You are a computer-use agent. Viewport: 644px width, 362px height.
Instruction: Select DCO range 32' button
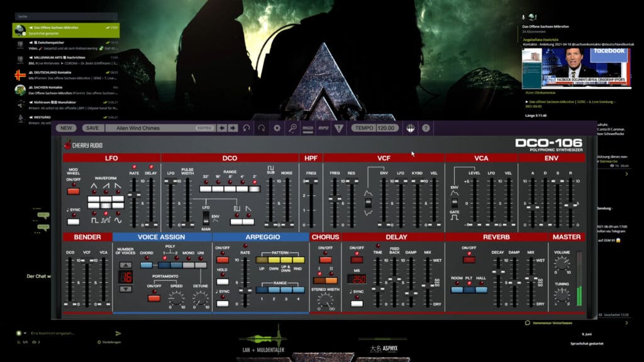click(x=206, y=189)
